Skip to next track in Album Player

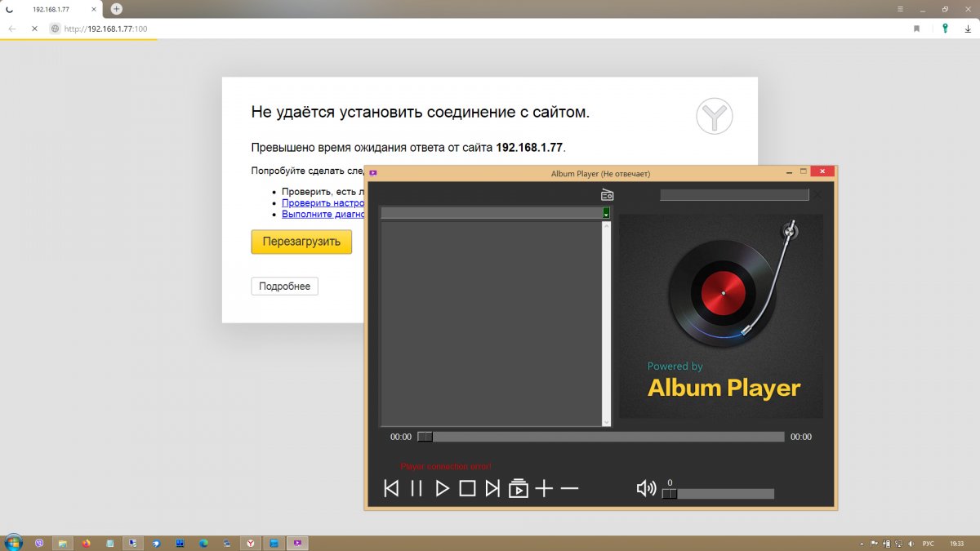pos(492,488)
